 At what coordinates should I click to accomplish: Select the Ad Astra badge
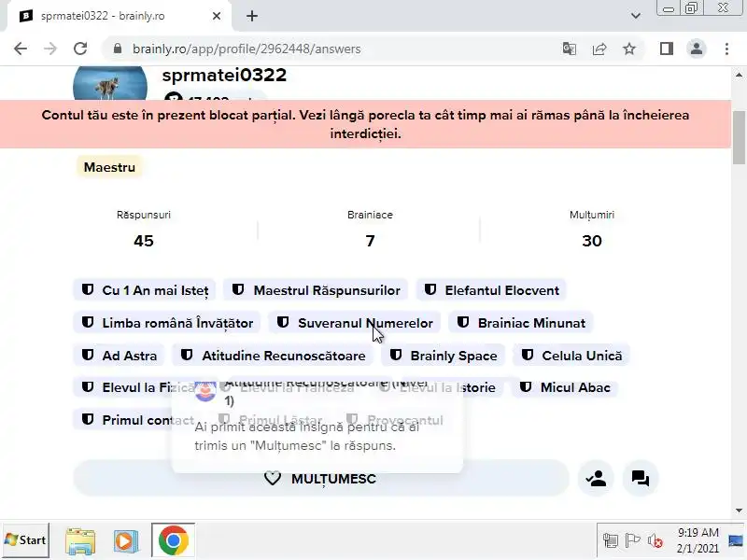tap(119, 356)
